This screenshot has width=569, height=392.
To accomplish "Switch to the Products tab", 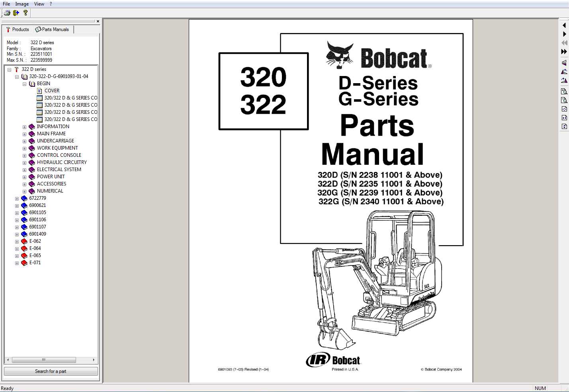I will click(x=18, y=29).
